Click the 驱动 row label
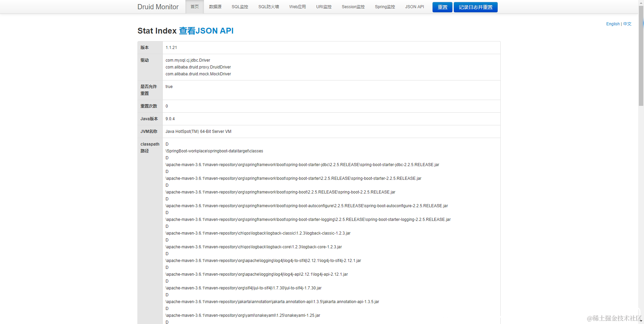Viewport: 644px width, 324px height. click(x=145, y=60)
